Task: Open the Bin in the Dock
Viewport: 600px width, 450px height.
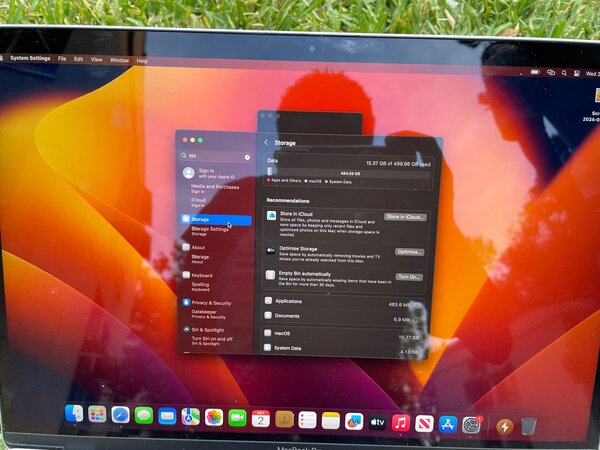Action: [x=528, y=427]
